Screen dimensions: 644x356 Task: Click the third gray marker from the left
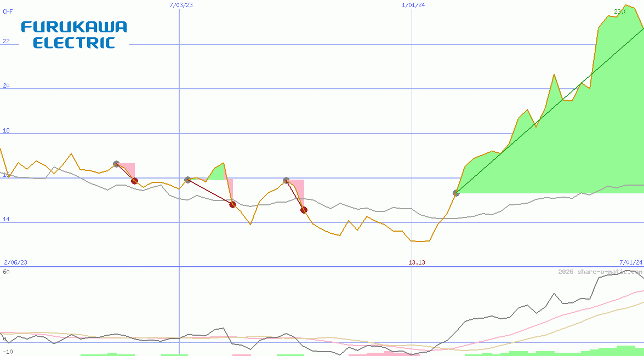286,180
